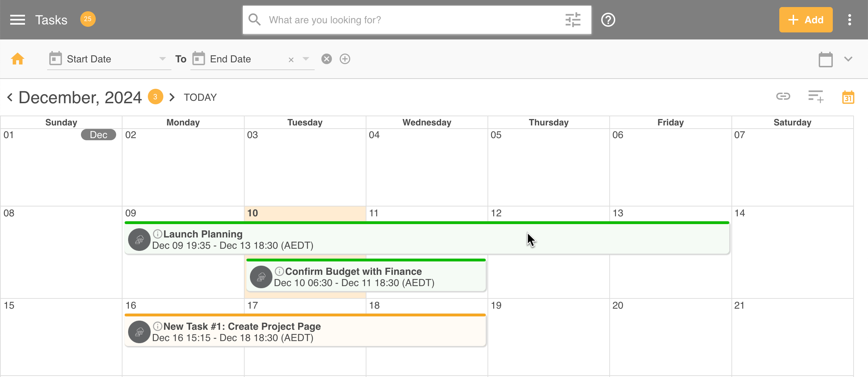This screenshot has width=868, height=377.
Task: Click the orange Add button
Action: point(805,20)
